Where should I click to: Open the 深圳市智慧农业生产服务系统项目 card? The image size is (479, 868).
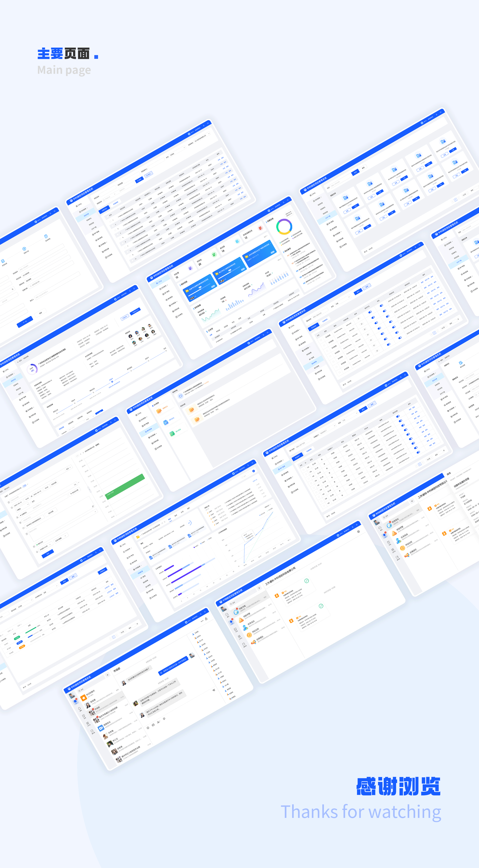point(259,254)
